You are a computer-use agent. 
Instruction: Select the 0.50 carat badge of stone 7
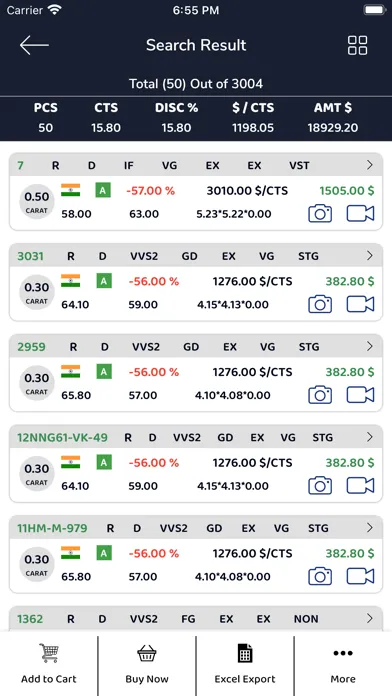(36, 202)
